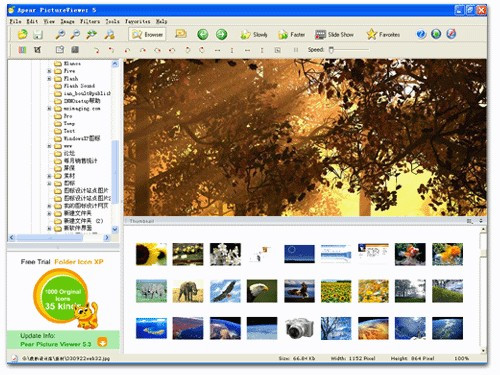This screenshot has height=375, width=500.
Task: Select the yellow sunflower close-up thumbnail
Action: click(151, 254)
